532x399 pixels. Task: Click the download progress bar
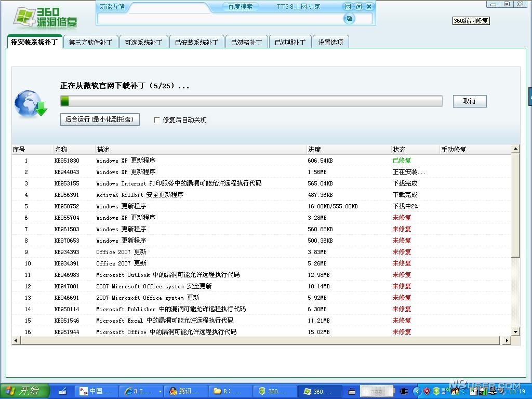251,101
